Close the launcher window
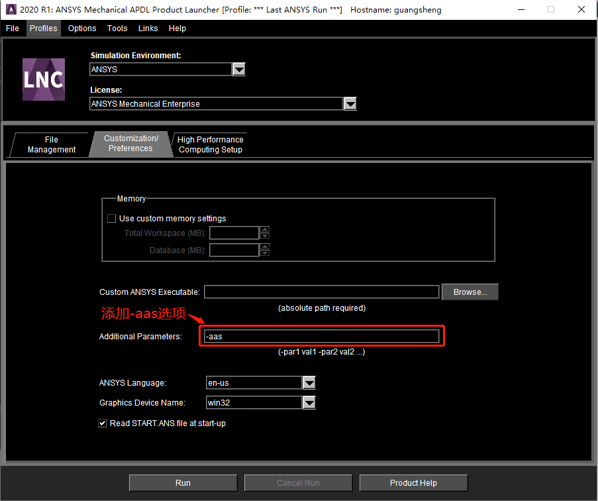 (x=581, y=10)
